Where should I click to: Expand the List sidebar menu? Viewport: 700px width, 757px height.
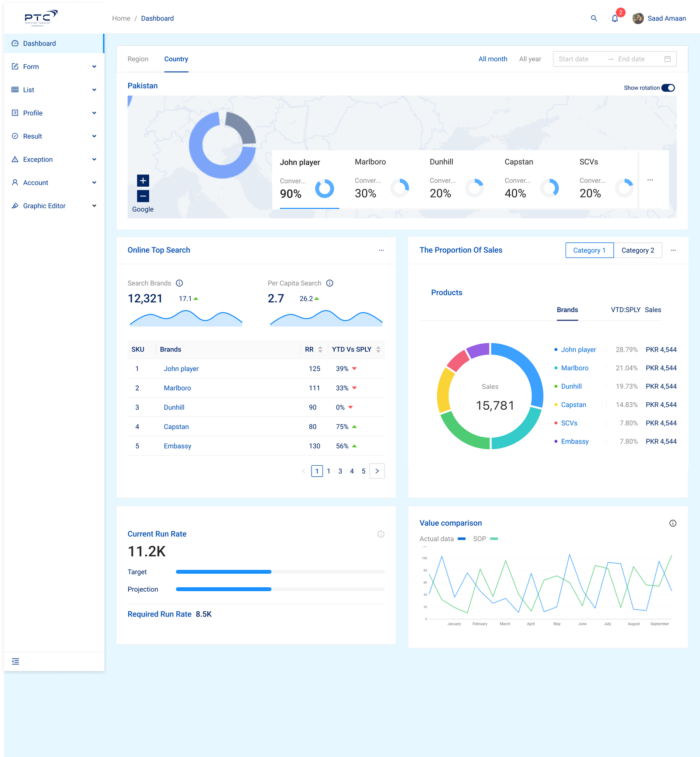tap(54, 90)
